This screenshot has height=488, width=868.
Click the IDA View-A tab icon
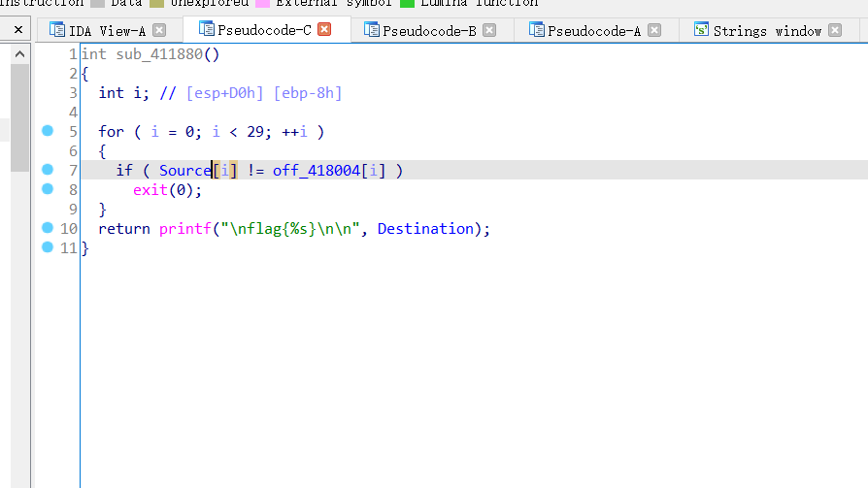[x=56, y=29]
